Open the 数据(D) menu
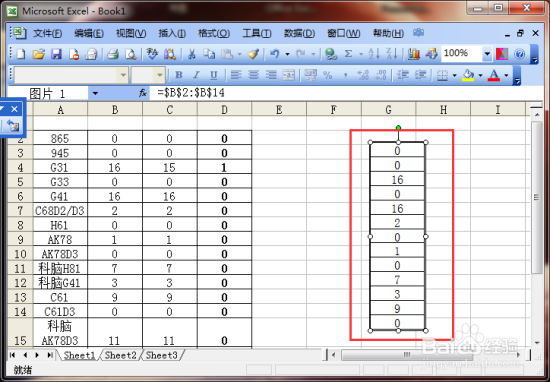This screenshot has height=382, width=550. coord(299,33)
